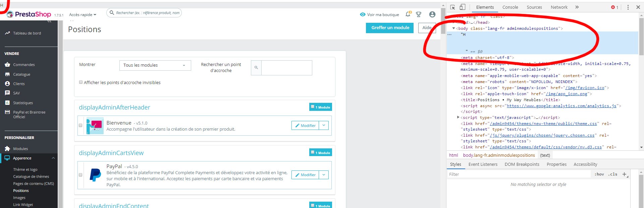Screen dimensions: 644x208
Task: Toggle DevTools device toolbar icon
Action: 462,7
